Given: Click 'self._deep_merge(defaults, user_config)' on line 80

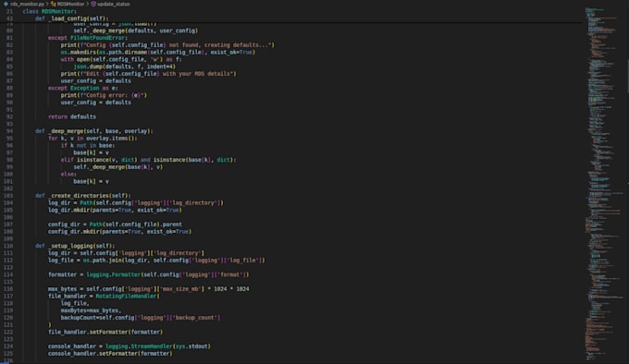Looking at the screenshot, I should [136, 30].
